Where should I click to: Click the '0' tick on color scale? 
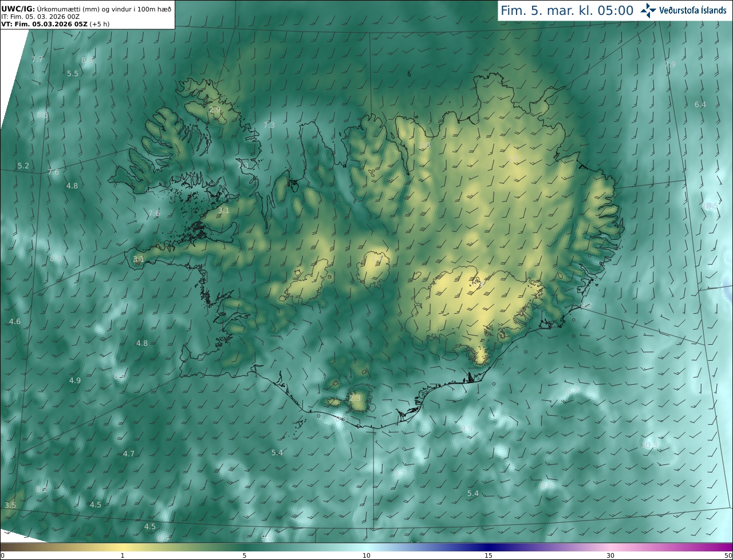click(x=2, y=555)
